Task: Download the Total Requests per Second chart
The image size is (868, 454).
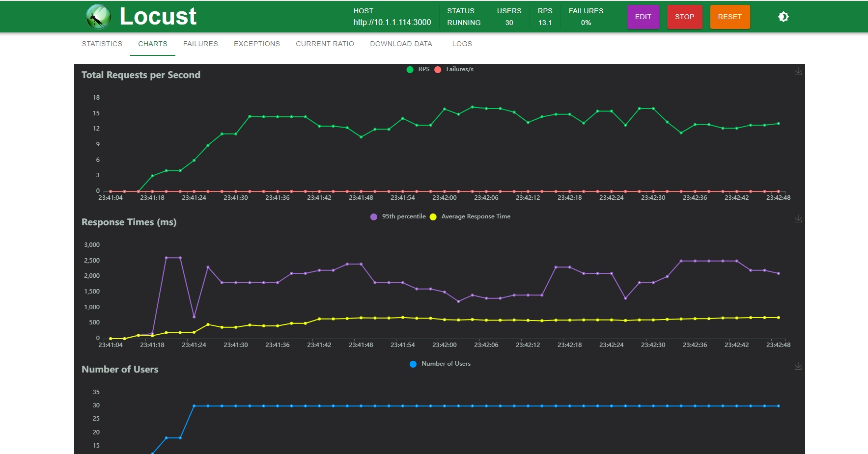Action: click(798, 72)
